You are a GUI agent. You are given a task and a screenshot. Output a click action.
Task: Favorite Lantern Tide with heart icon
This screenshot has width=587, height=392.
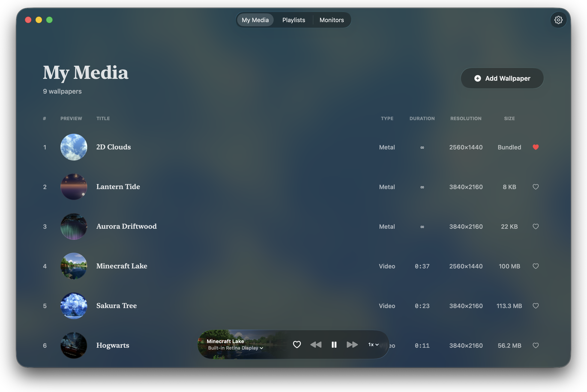pyautogui.click(x=536, y=187)
